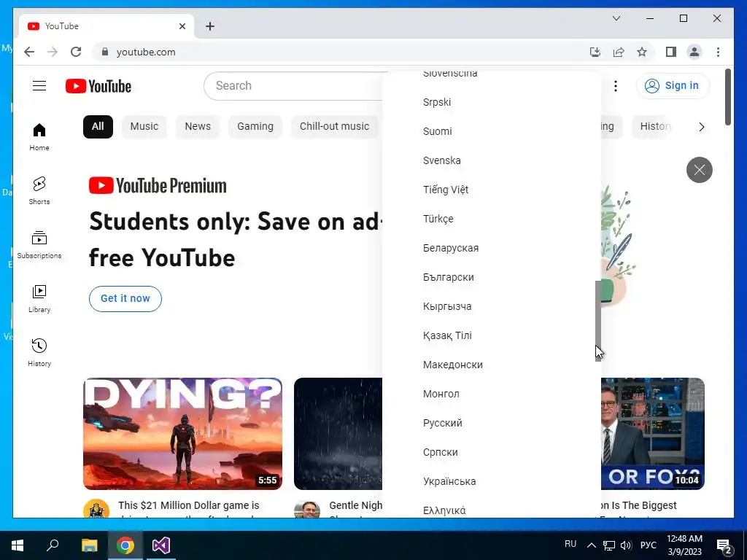The image size is (747, 560).
Task: View site info lock icon
Action: coord(105,52)
